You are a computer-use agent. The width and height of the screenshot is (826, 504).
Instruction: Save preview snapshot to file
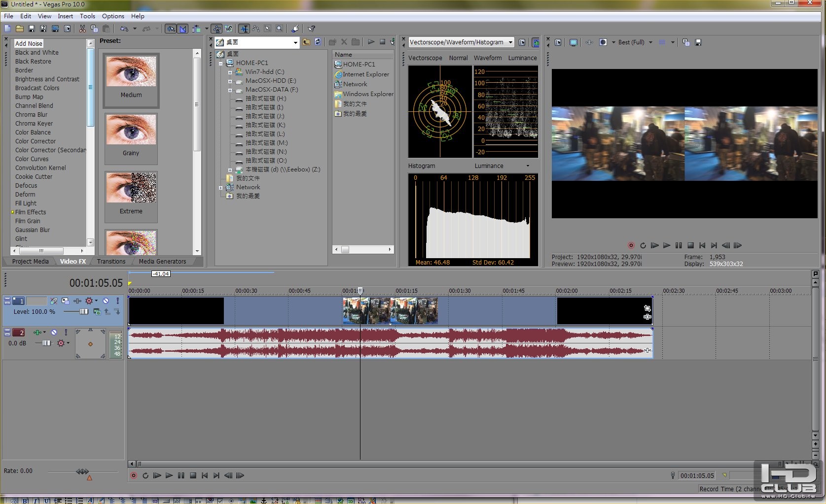[x=698, y=42]
